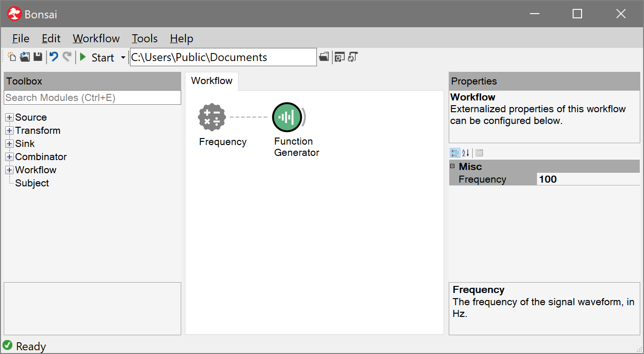The height and width of the screenshot is (354, 644).
Task: Toggle the Alphabetical sort property icon
Action: click(x=466, y=153)
